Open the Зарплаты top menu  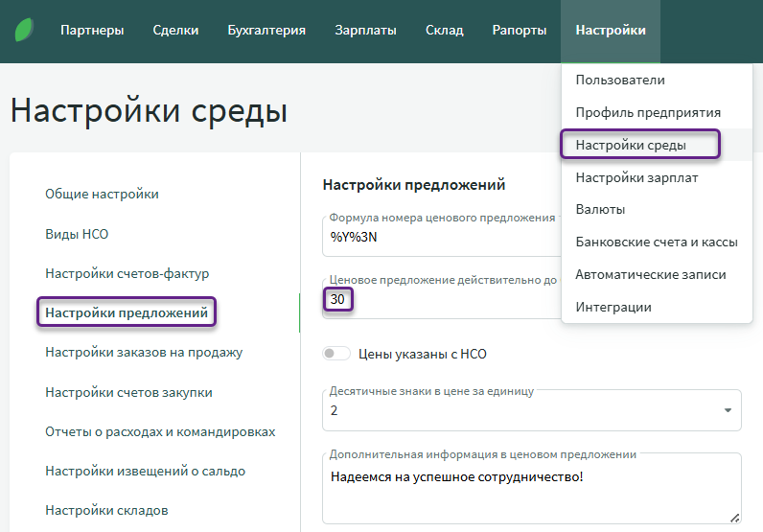(x=365, y=31)
